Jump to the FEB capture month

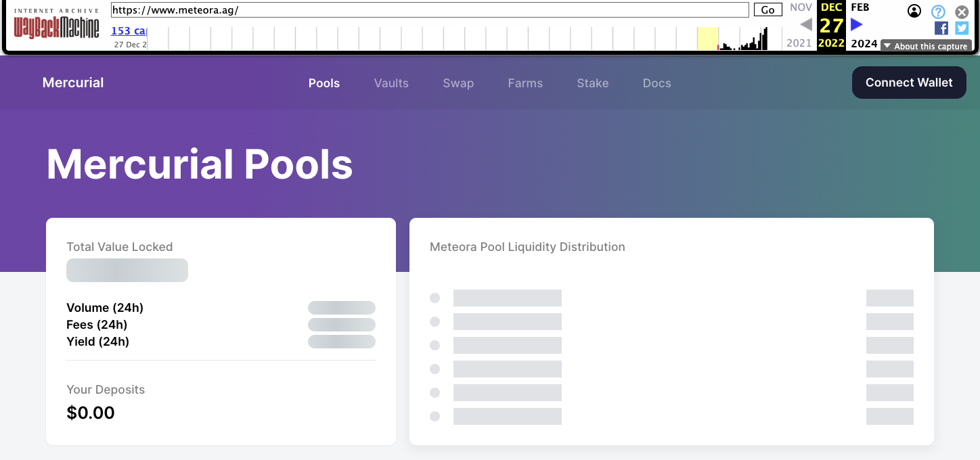coord(860,7)
